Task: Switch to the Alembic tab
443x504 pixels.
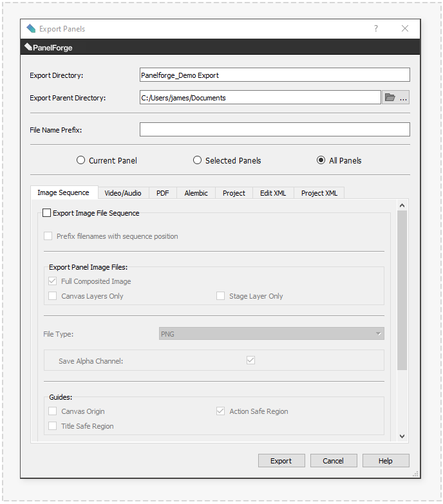Action: [x=196, y=193]
